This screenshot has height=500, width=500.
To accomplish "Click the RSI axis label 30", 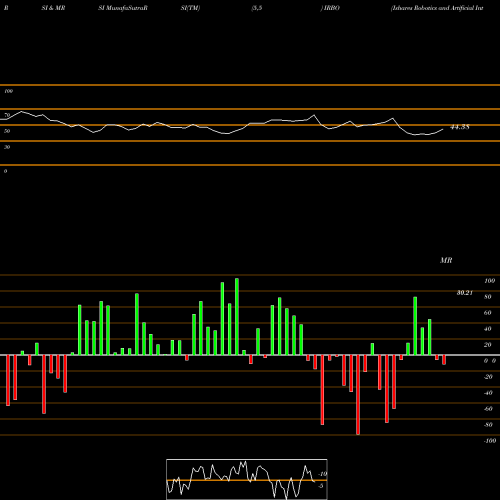I will tap(7, 147).
